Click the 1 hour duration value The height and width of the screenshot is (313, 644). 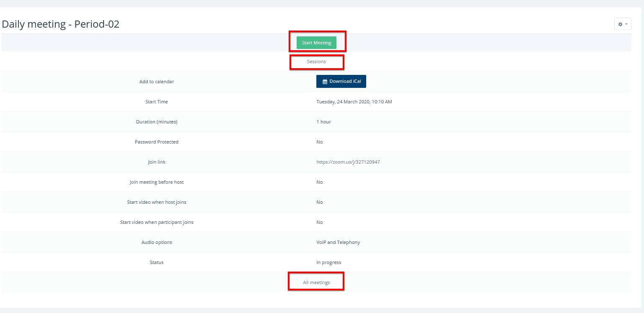323,122
